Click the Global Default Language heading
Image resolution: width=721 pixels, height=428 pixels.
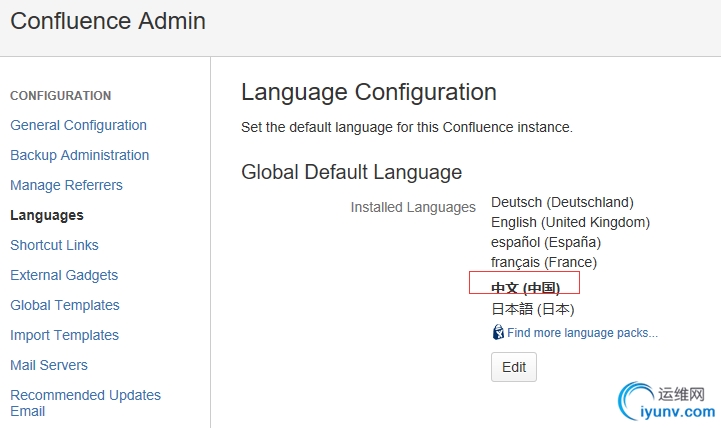click(x=351, y=172)
